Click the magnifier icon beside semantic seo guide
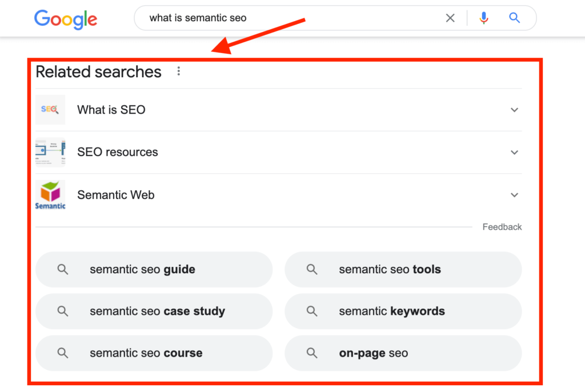 point(63,269)
